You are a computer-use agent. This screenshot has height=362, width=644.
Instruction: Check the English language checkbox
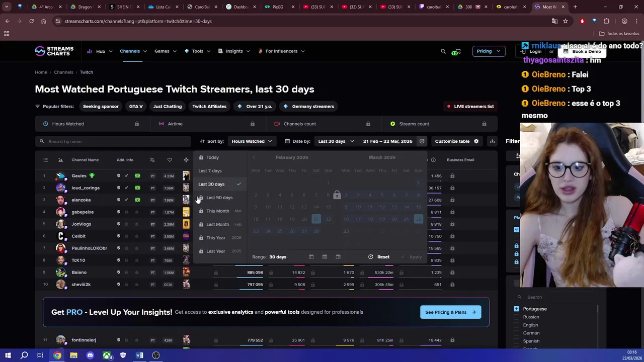pos(517,325)
